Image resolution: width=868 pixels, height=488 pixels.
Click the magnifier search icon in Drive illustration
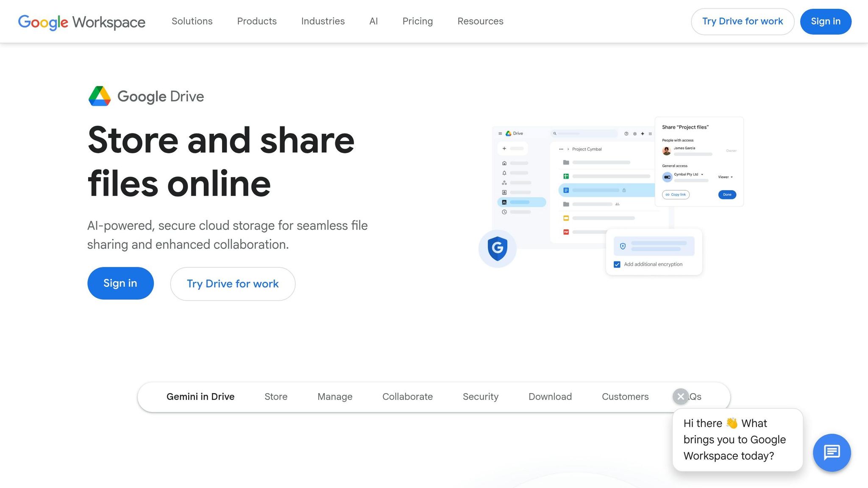(554, 133)
